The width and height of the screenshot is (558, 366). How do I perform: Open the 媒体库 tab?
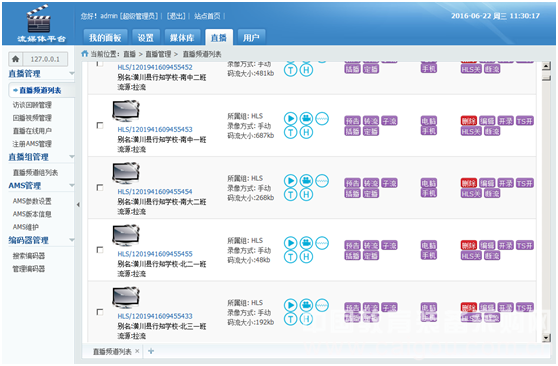coord(182,37)
